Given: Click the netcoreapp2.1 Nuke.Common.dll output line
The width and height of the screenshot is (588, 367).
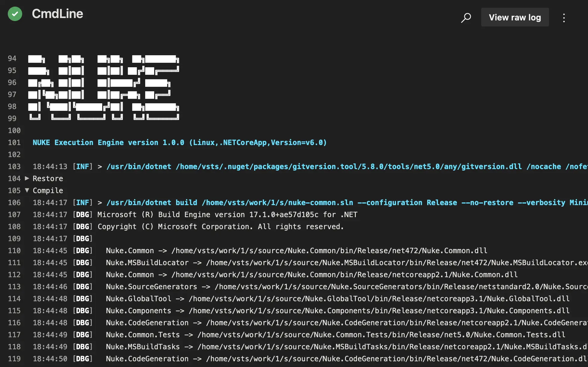Looking at the screenshot, I should [312, 275].
